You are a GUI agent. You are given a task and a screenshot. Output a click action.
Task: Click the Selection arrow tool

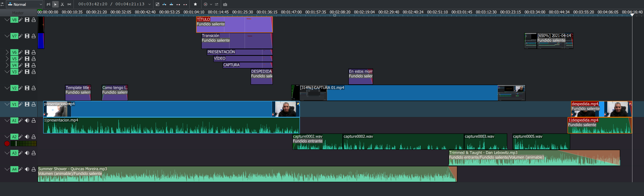tap(55, 4)
